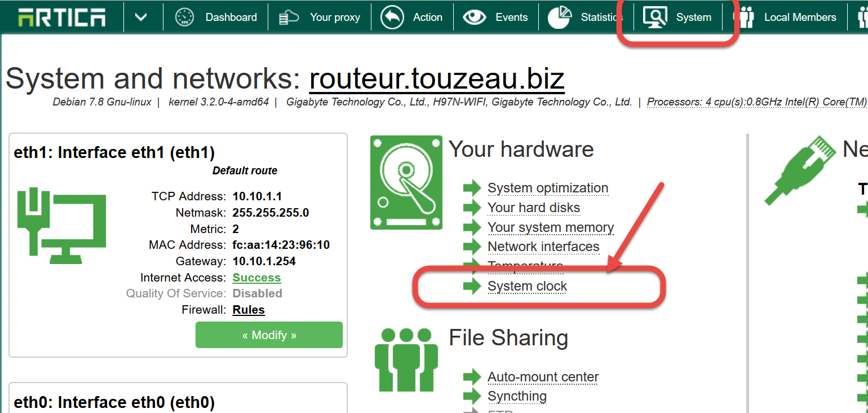This screenshot has height=413, width=868.
Task: Click the arrow icon beside Network interfaces
Action: tap(472, 247)
